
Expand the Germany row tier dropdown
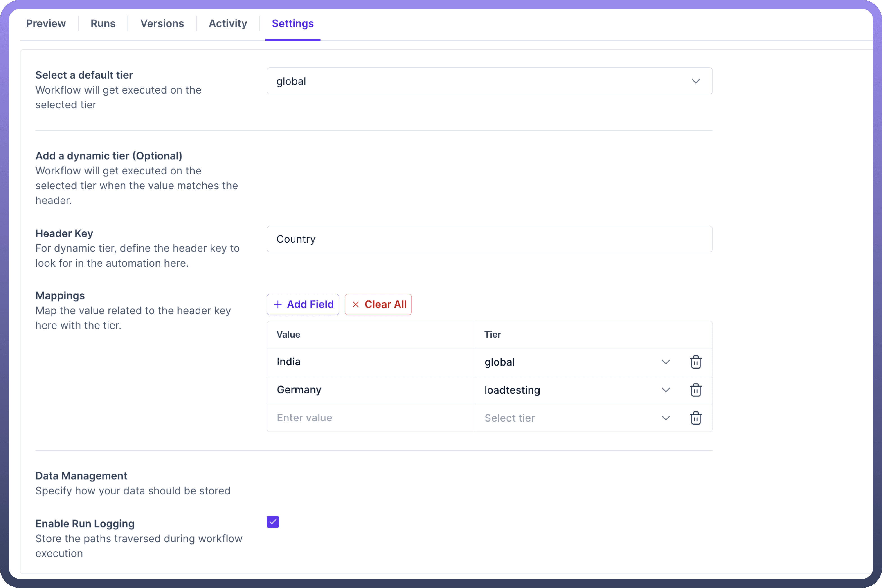(x=666, y=390)
